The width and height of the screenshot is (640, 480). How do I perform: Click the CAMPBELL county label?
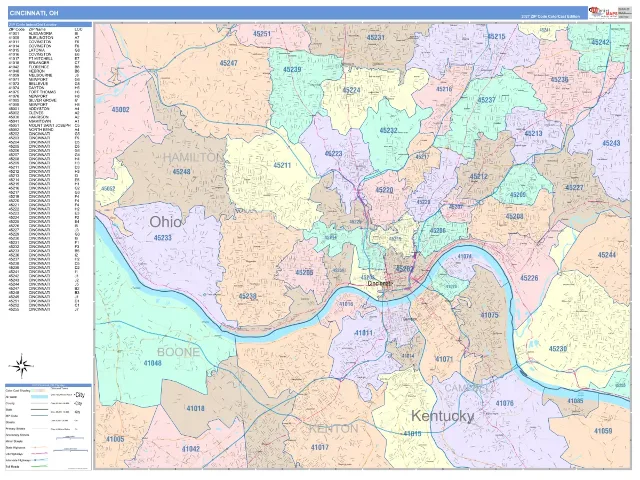[469, 387]
